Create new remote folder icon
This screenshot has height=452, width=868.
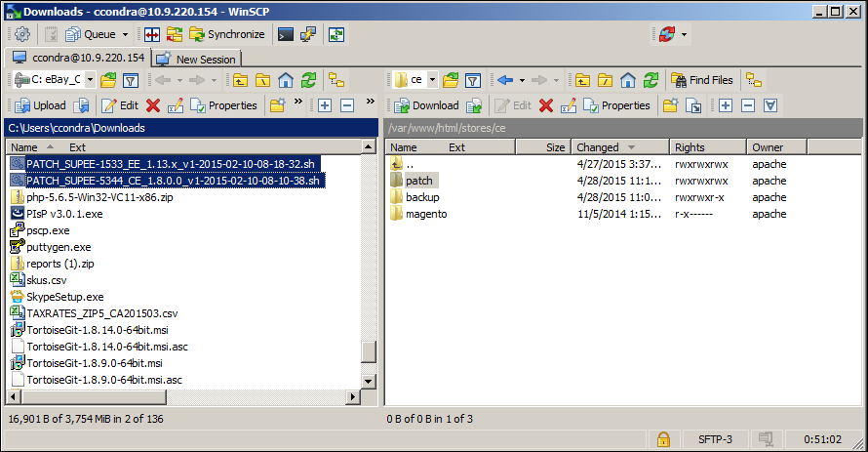(670, 105)
